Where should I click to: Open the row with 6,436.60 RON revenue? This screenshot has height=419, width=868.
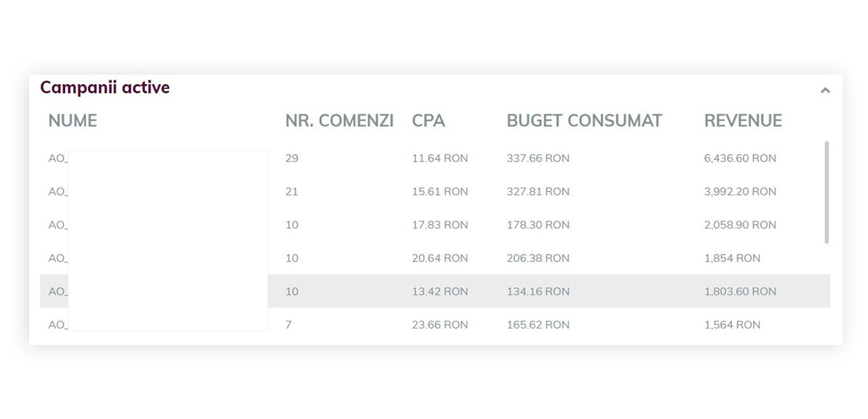[x=740, y=158]
